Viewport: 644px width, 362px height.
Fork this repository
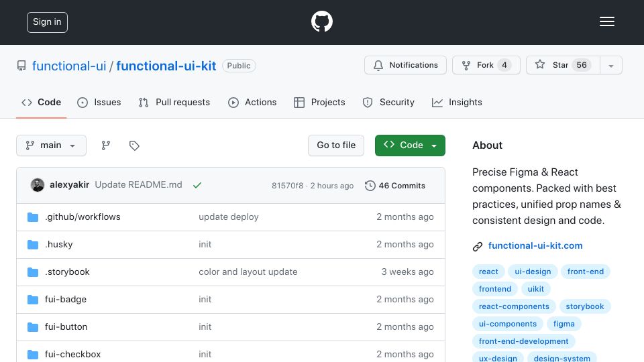click(486, 65)
